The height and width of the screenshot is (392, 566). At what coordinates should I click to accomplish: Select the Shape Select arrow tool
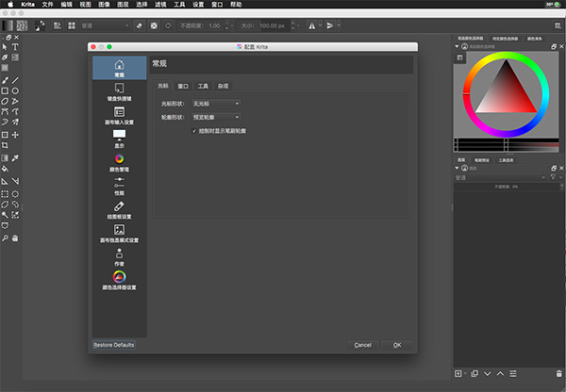coord(5,47)
